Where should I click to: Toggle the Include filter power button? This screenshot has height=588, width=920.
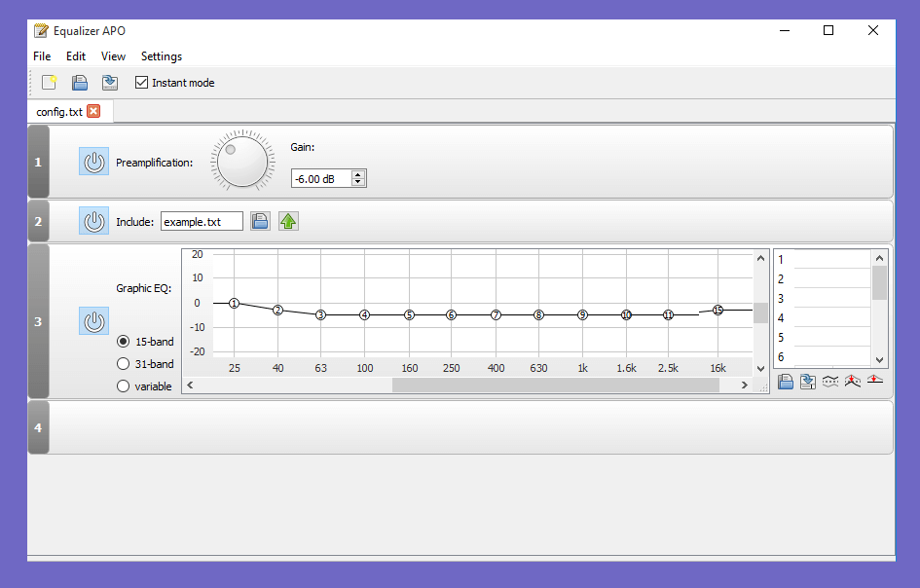93,221
